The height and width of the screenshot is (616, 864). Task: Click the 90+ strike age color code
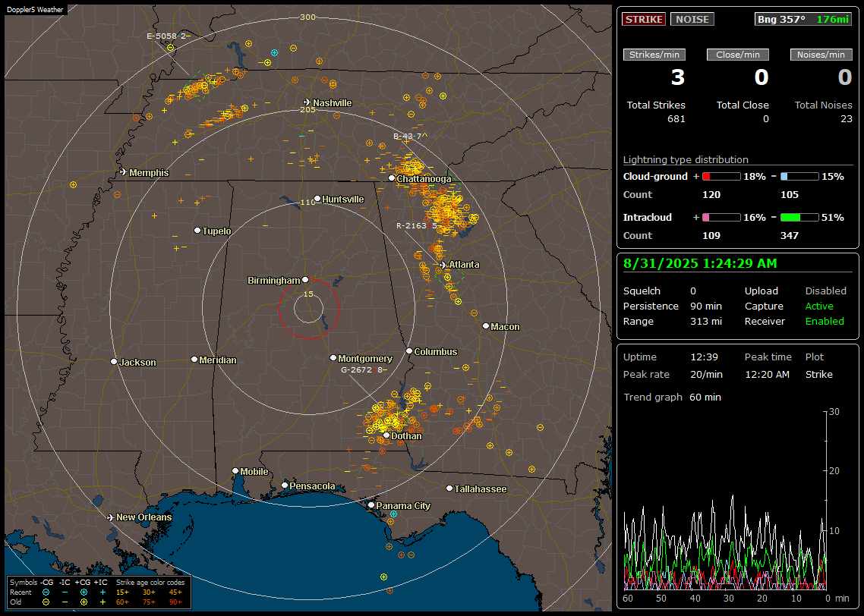pyautogui.click(x=176, y=602)
